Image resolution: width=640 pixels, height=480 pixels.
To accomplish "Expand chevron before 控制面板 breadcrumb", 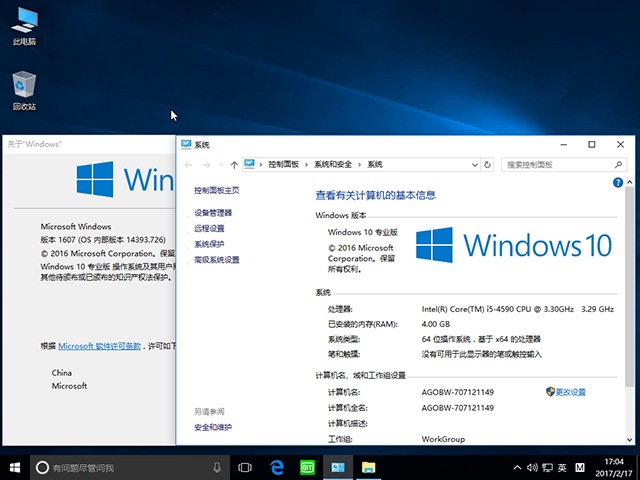I will coord(261,165).
